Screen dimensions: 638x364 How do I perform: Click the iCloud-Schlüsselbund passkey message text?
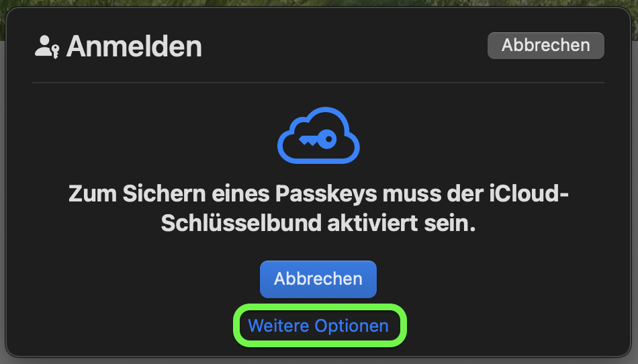[x=318, y=208]
